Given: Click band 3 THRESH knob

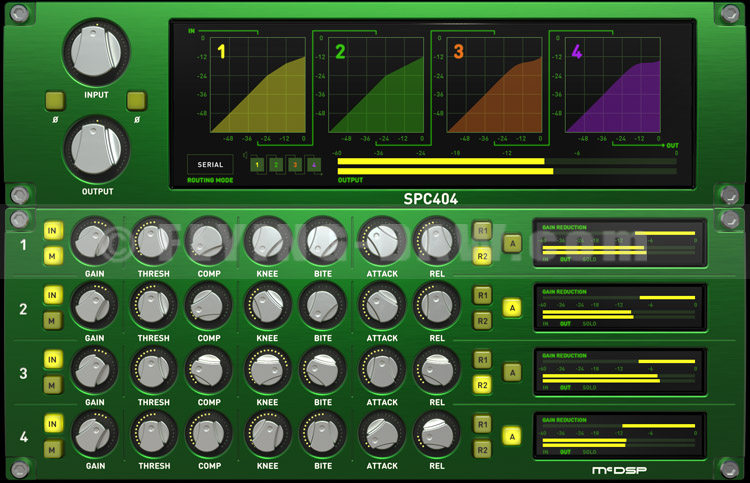Looking at the screenshot, I should click(x=153, y=370).
